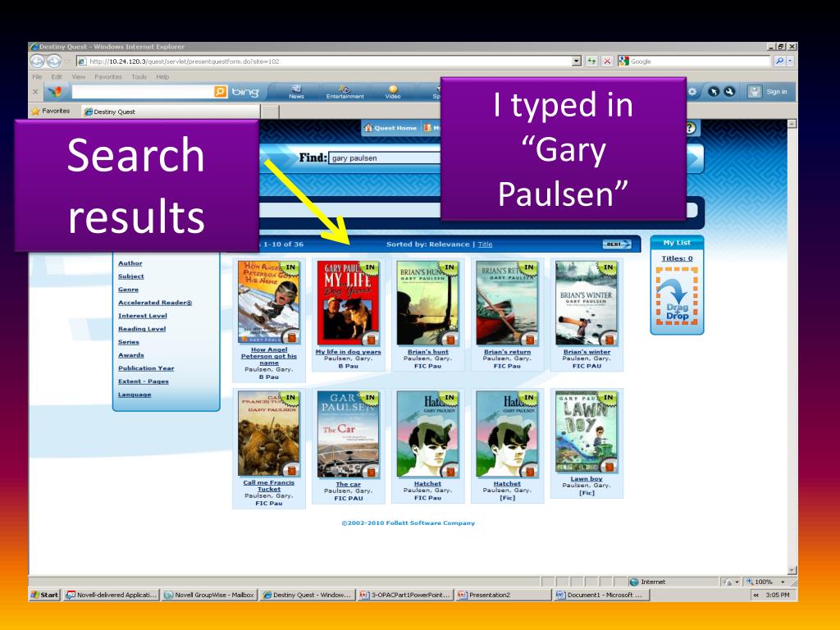Expand the Google search provider dropdown arrow
840x630 pixels.
tap(790, 61)
